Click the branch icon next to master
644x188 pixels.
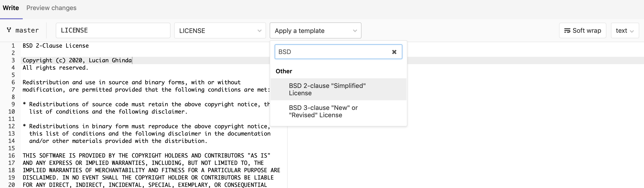click(x=9, y=30)
